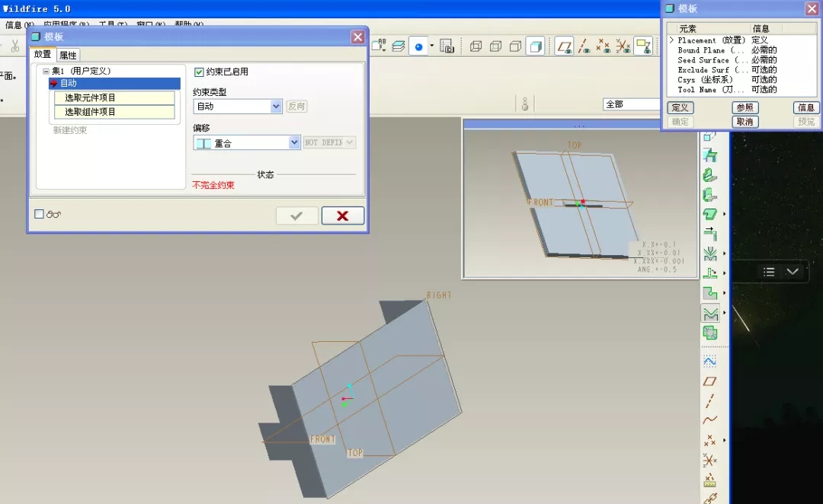
Task: Toggle annotation element display icon
Action: point(643,46)
